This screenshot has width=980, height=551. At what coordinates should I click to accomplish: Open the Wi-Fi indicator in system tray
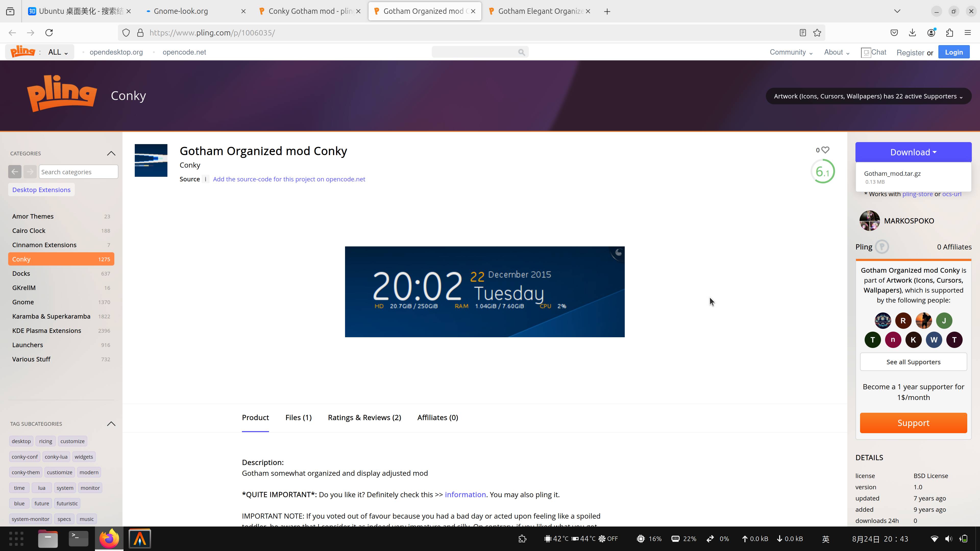[934, 539]
